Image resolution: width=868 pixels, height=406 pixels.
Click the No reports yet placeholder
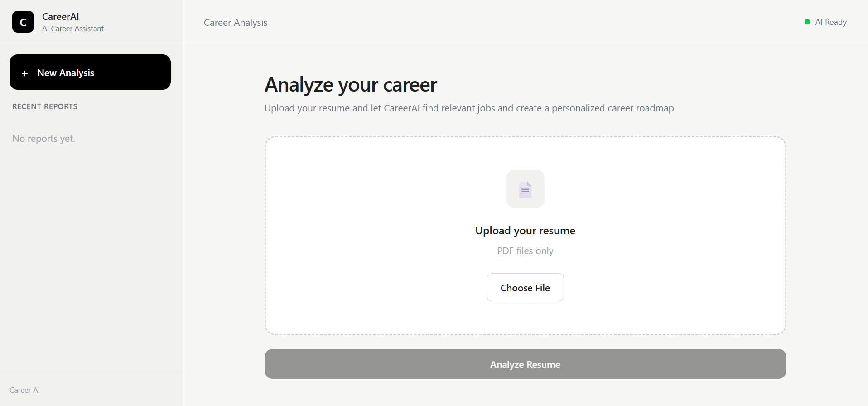pos(44,139)
